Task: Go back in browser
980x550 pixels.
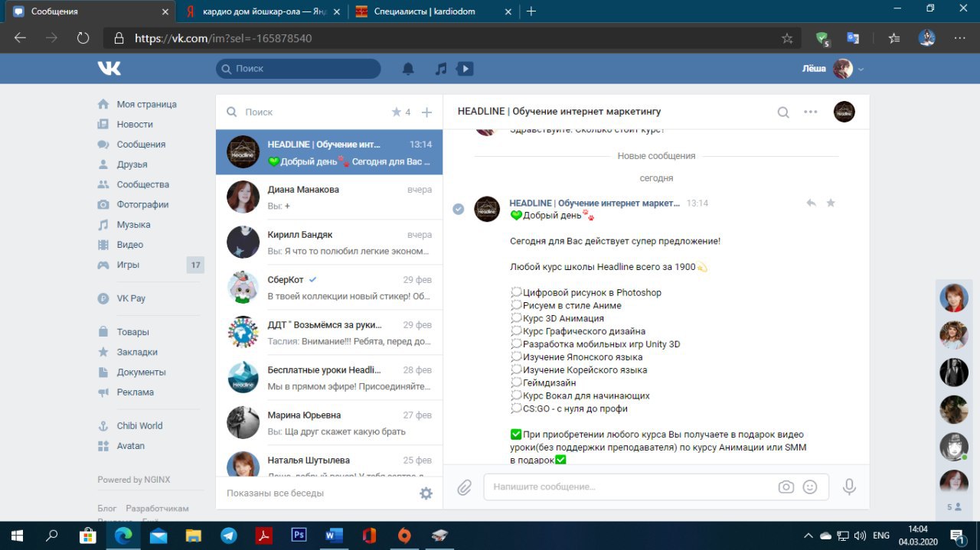Action: [x=20, y=37]
